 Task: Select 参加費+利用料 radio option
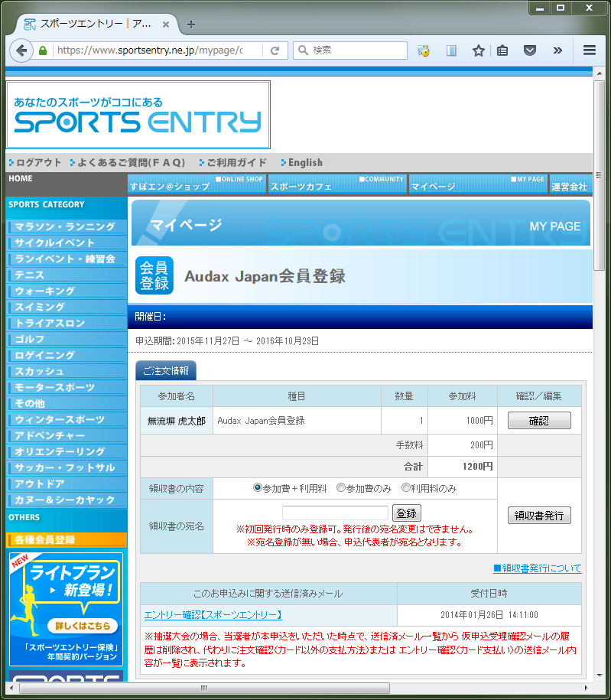(257, 487)
